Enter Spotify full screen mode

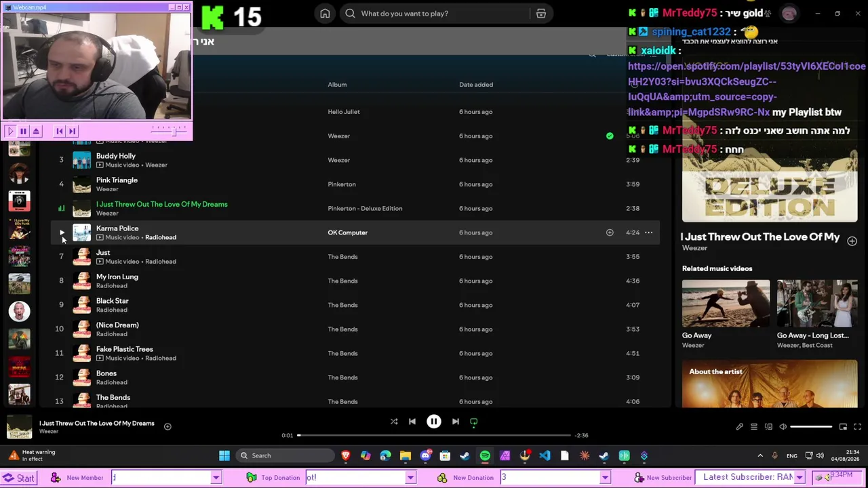(857, 427)
